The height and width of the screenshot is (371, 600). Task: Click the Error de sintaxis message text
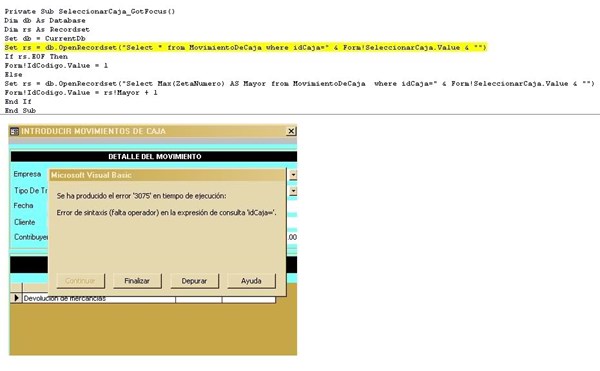click(x=166, y=213)
